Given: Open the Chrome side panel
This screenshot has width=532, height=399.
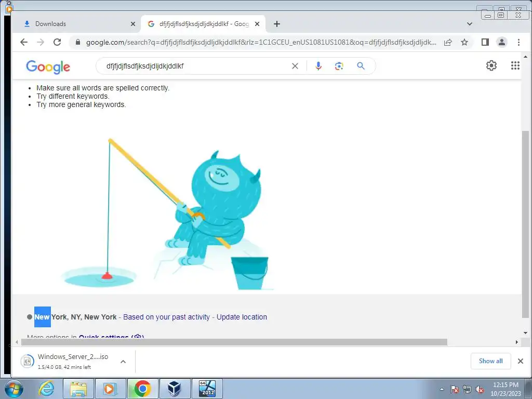Looking at the screenshot, I should tap(485, 42).
